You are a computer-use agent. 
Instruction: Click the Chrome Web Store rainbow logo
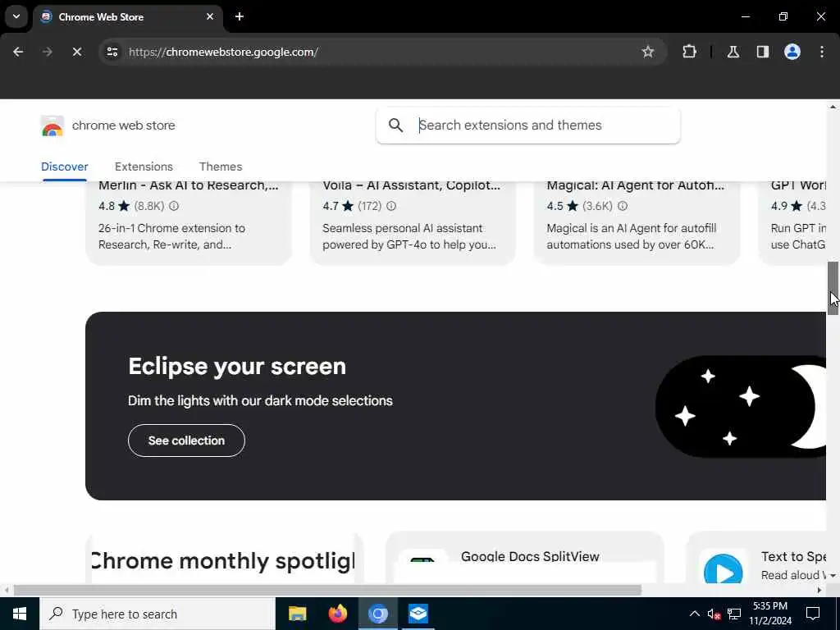pyautogui.click(x=52, y=126)
